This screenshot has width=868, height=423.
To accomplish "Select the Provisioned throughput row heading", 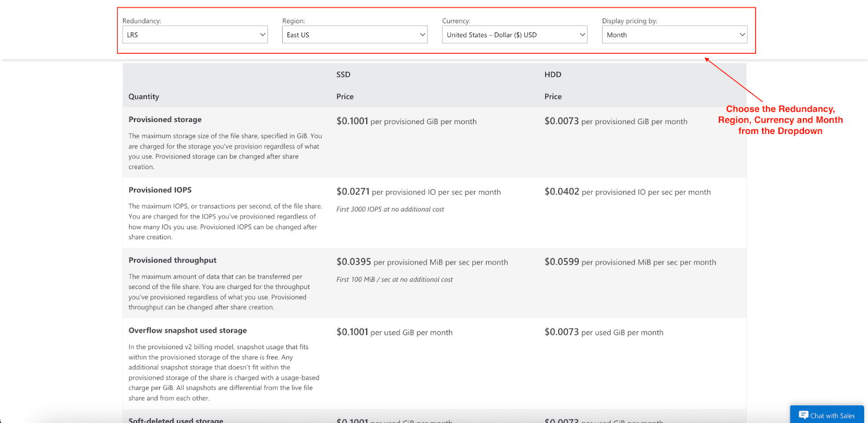I will click(173, 260).
